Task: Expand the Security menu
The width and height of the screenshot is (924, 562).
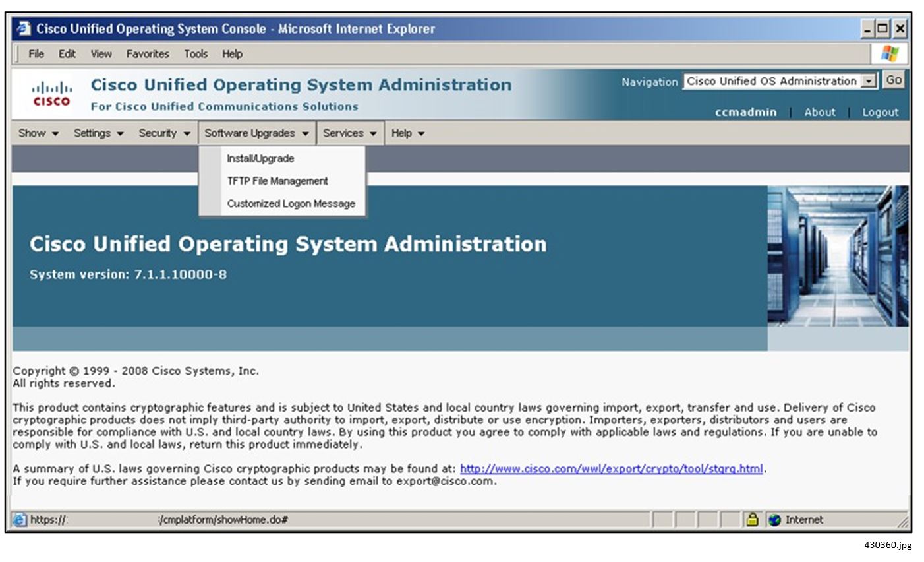Action: coord(164,133)
